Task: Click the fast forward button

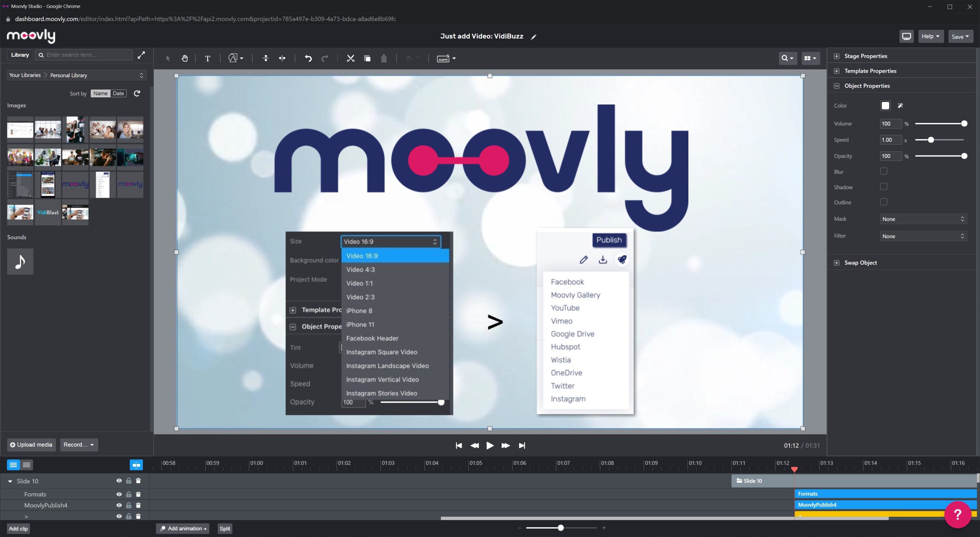Action: click(x=505, y=445)
